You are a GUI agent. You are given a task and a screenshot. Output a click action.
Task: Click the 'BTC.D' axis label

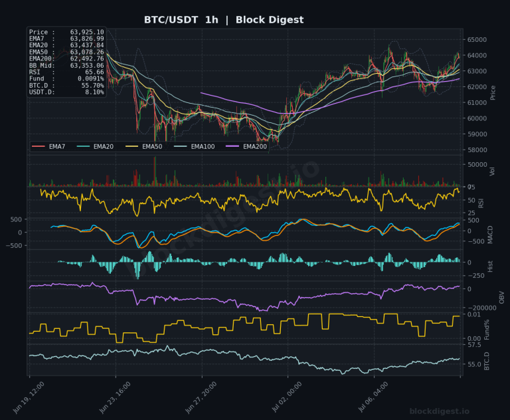coord(487,361)
